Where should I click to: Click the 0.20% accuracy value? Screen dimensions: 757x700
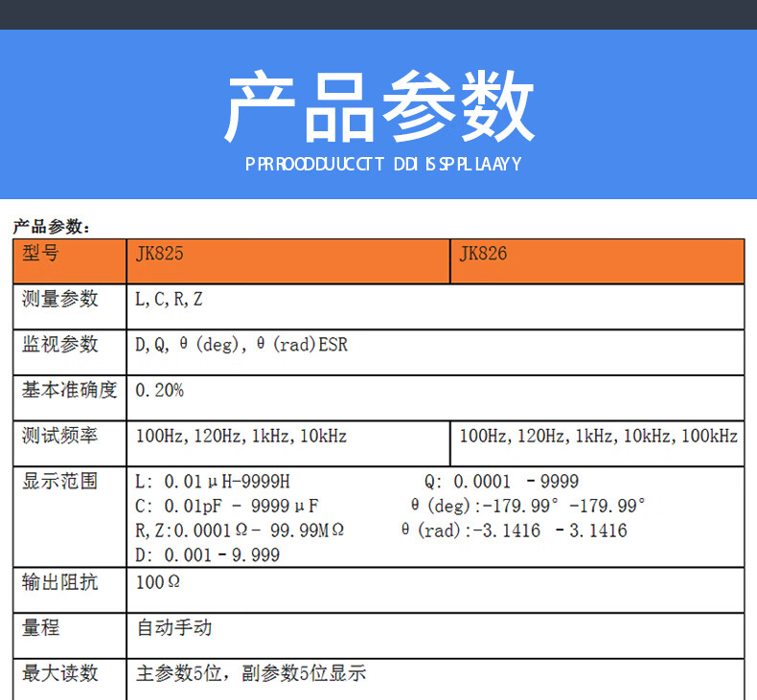tap(160, 391)
